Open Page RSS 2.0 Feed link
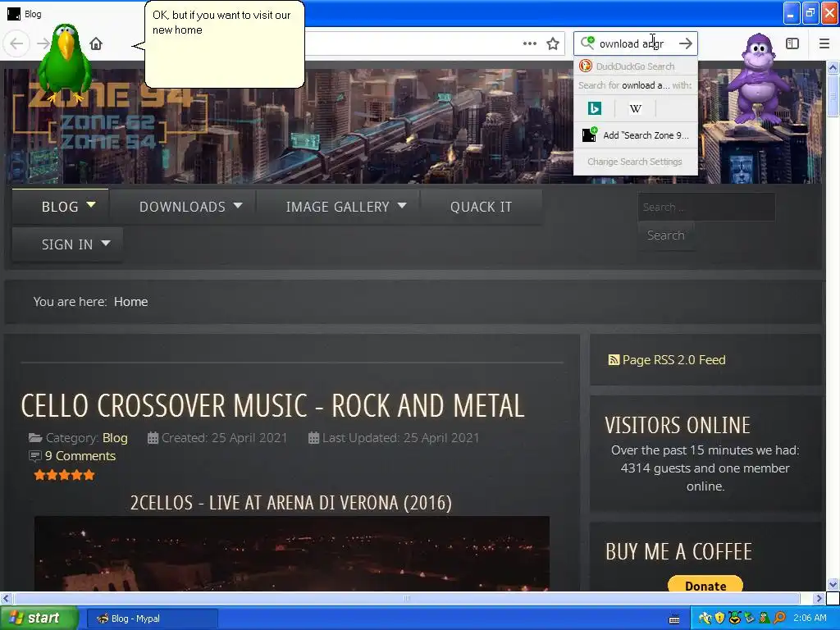The width and height of the screenshot is (840, 630). tap(673, 360)
